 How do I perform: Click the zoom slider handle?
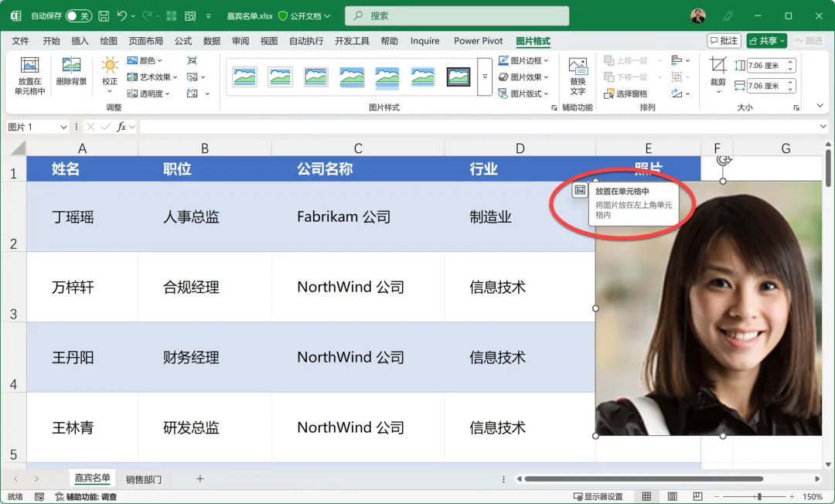[x=759, y=496]
